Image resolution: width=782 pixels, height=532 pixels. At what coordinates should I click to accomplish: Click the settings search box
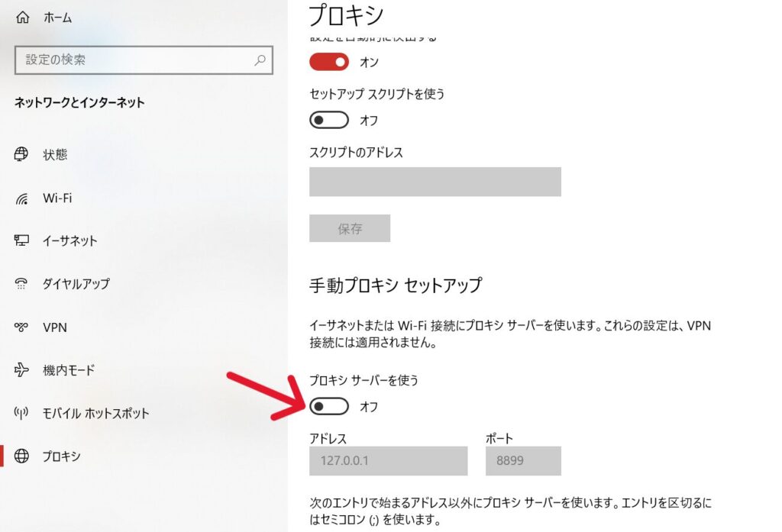click(134, 60)
